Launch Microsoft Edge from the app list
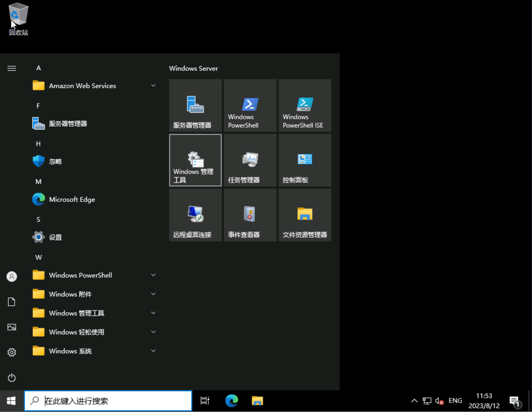This screenshot has height=412, width=532. (72, 199)
